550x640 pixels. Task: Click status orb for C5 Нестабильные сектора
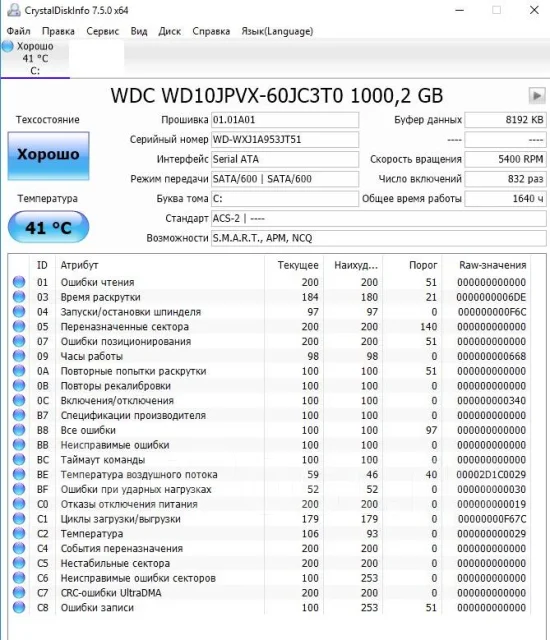[x=19, y=563]
